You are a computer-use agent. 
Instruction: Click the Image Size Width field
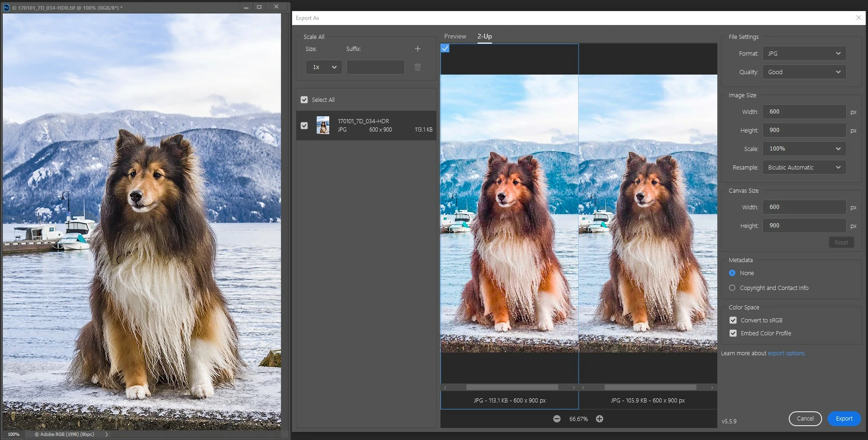pyautogui.click(x=804, y=112)
